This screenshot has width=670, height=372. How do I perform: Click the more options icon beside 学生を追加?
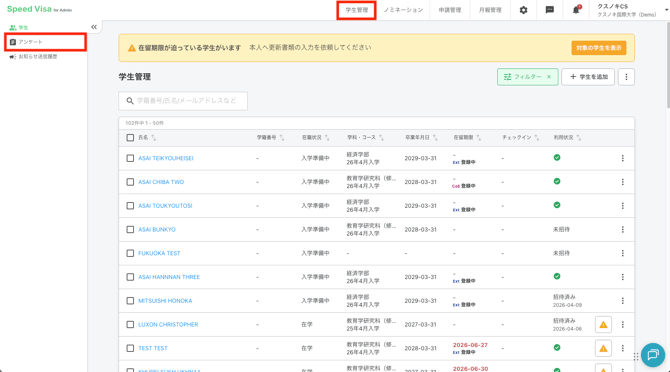(x=626, y=77)
